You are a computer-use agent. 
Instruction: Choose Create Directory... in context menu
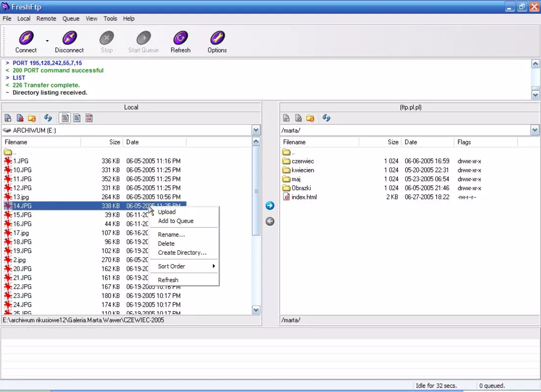click(184, 252)
